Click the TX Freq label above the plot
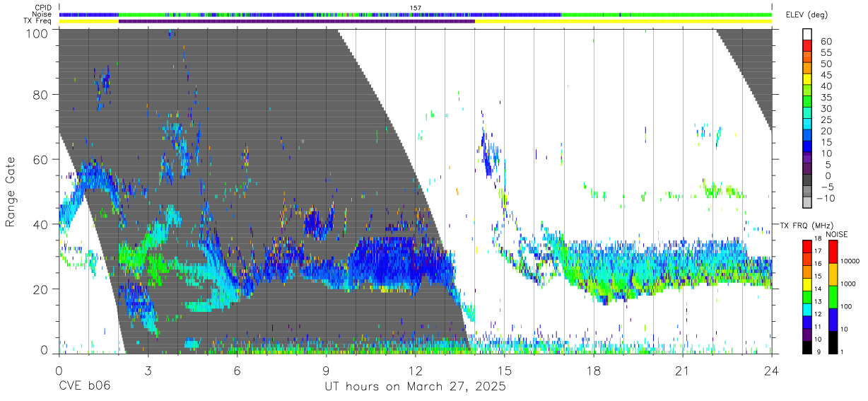This screenshot has height=401, width=868. (x=38, y=21)
